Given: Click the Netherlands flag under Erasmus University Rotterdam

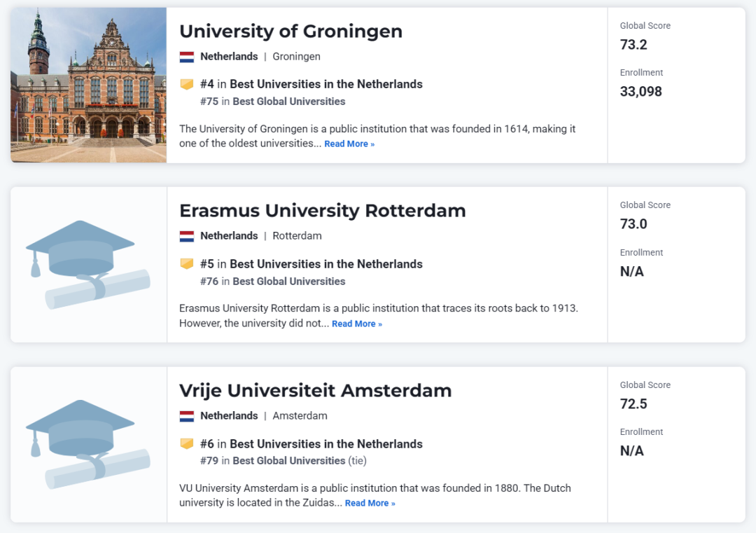Looking at the screenshot, I should point(186,236).
